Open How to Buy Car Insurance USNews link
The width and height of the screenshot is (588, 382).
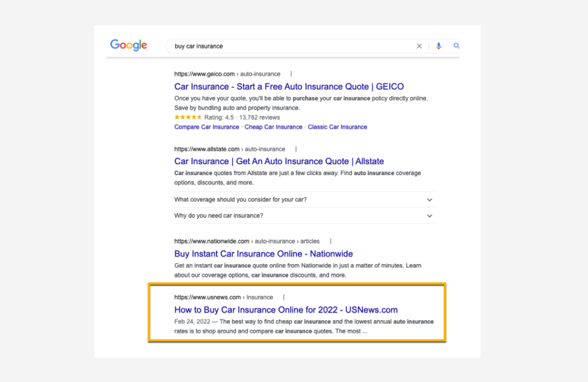tap(285, 310)
